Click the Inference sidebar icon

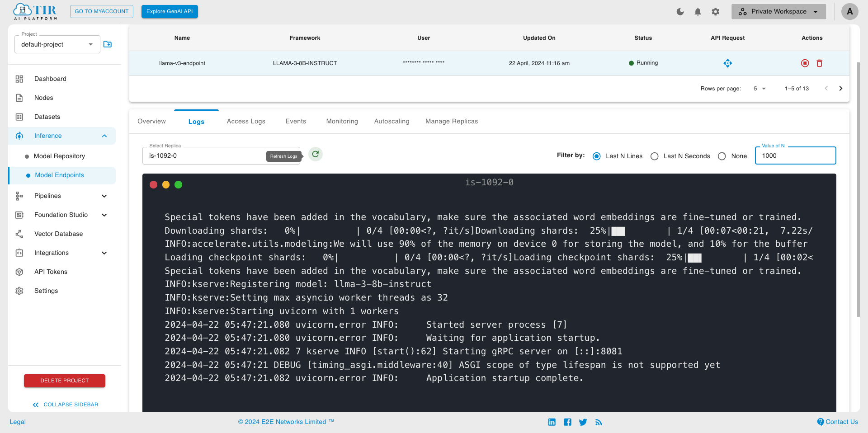pyautogui.click(x=19, y=136)
